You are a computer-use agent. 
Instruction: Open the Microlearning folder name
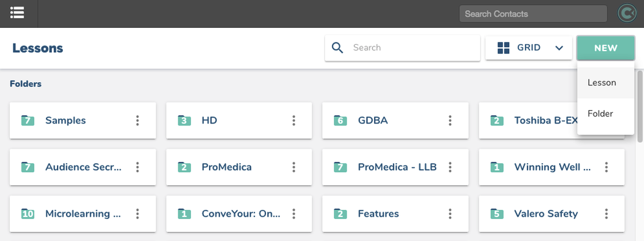point(83,214)
